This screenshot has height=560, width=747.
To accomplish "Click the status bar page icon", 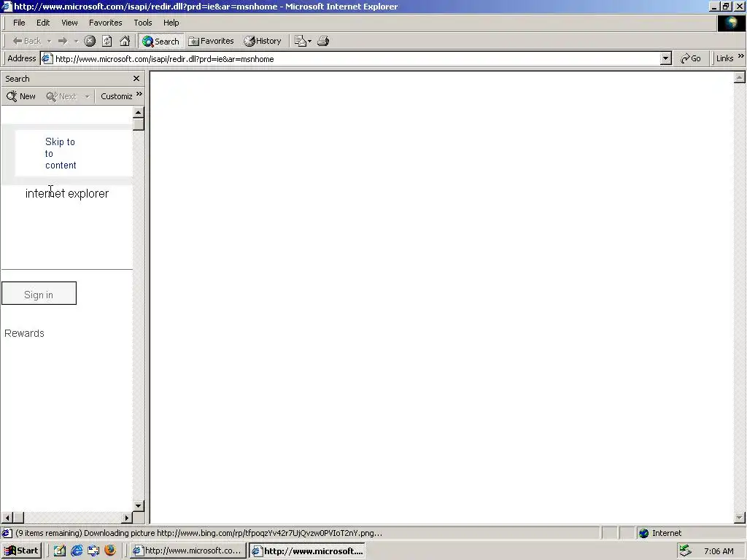I will coord(7,533).
